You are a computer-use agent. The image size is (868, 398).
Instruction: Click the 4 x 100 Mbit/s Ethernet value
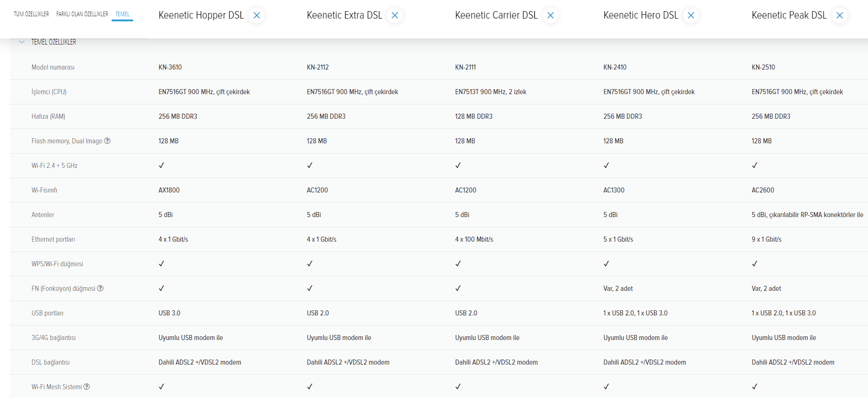tap(474, 239)
